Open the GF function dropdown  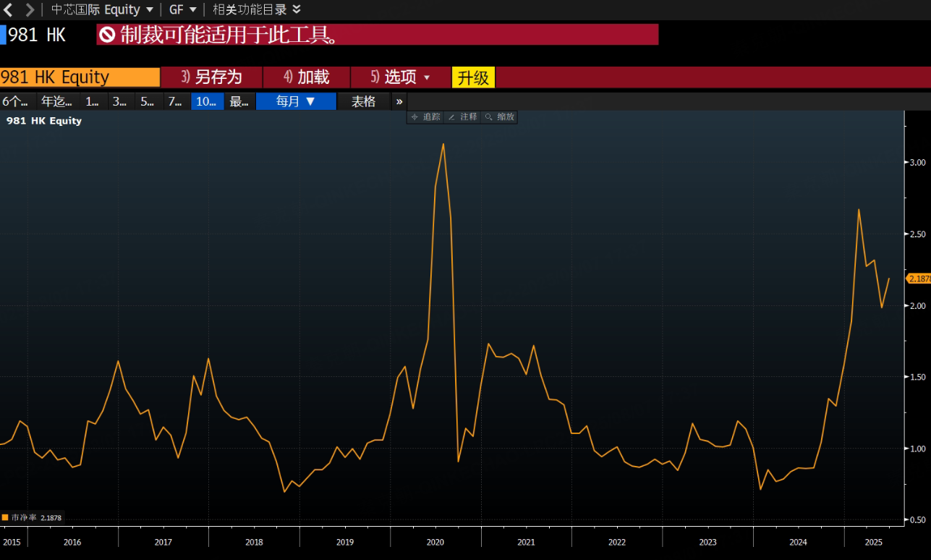(x=182, y=10)
